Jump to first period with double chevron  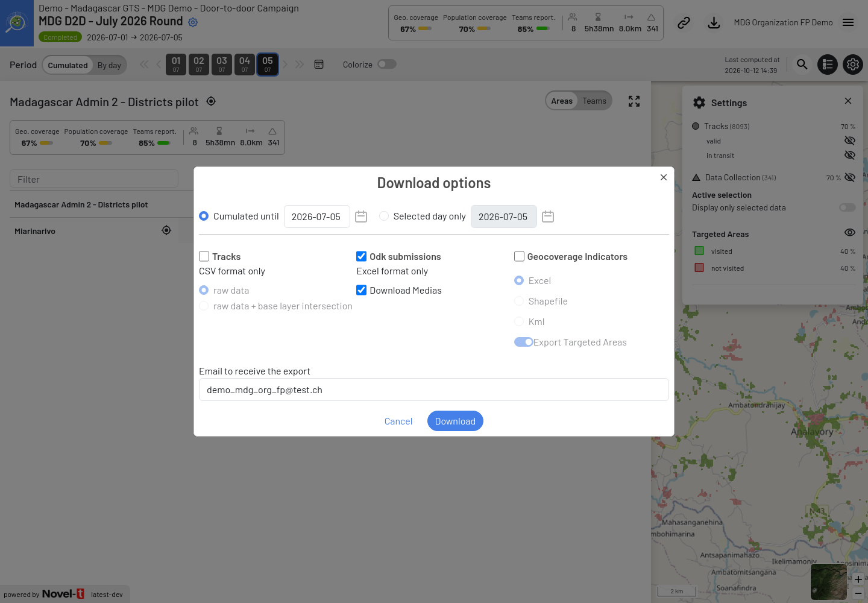144,65
